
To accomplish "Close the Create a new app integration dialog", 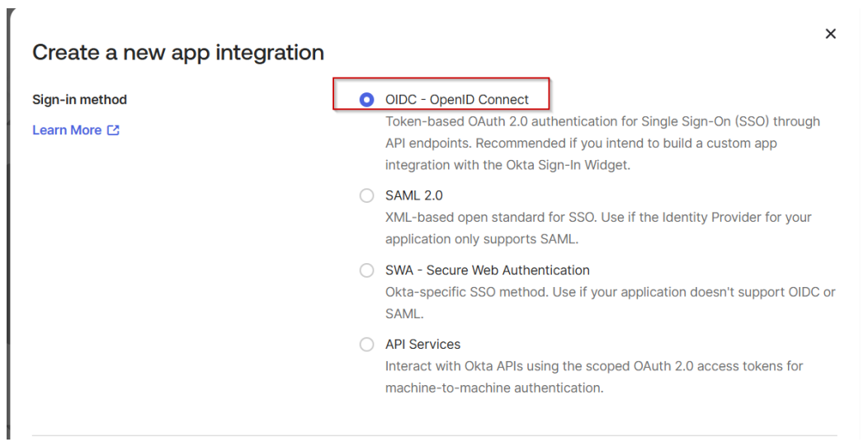I will (830, 34).
